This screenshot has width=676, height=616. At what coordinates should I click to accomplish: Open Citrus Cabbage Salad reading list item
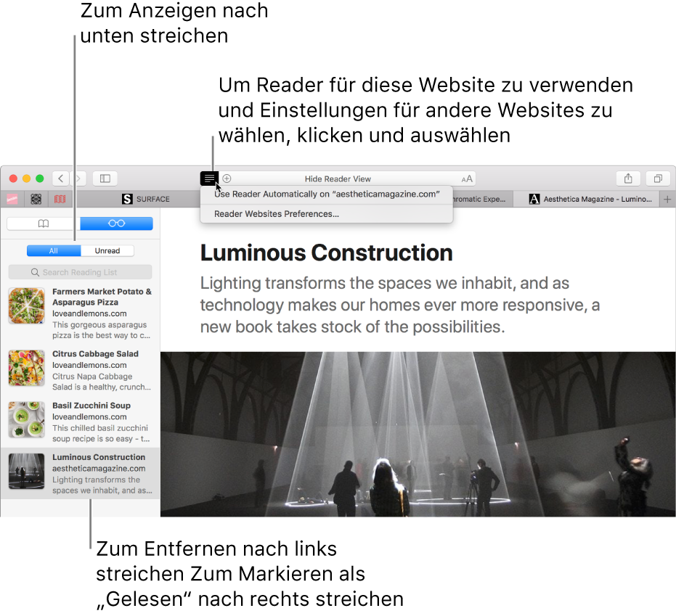click(80, 370)
